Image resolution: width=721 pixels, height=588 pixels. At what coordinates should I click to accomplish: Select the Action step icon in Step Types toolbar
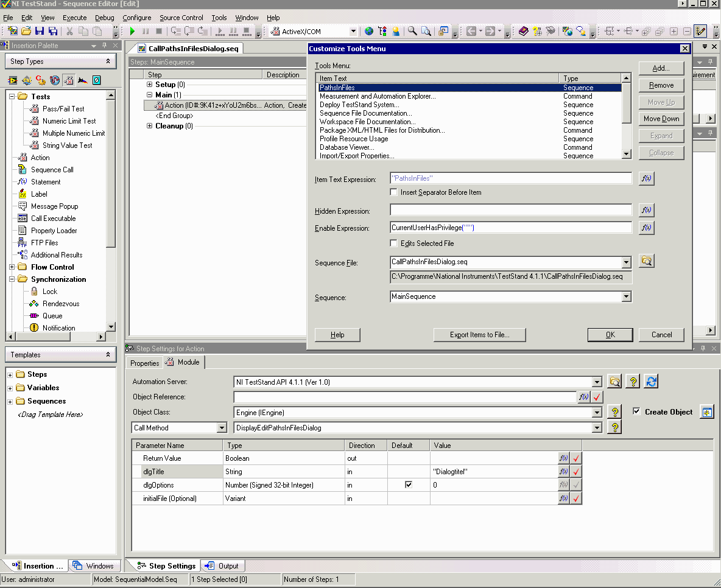[x=69, y=80]
